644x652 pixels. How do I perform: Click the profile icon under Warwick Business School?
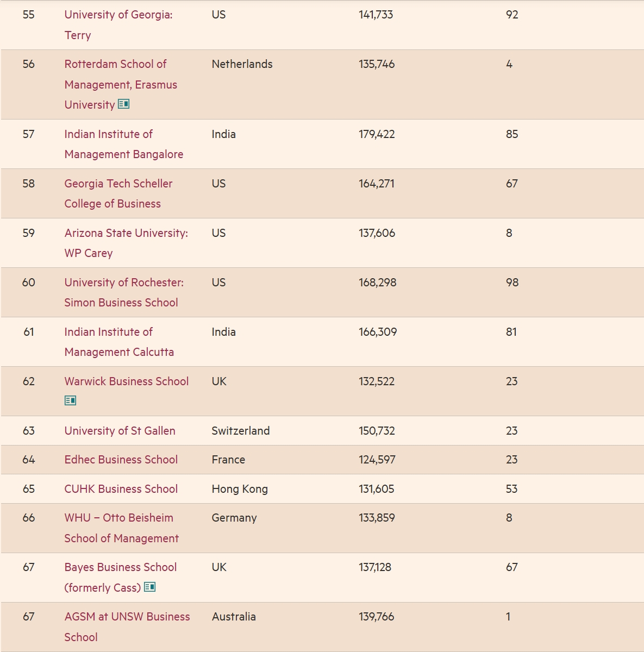pos(70,400)
